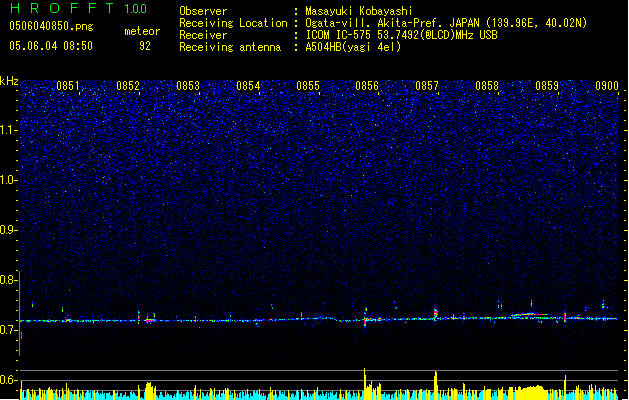The width and height of the screenshot is (629, 400).
Task: Click the bright echo burst at 0857
Action: click(x=436, y=314)
